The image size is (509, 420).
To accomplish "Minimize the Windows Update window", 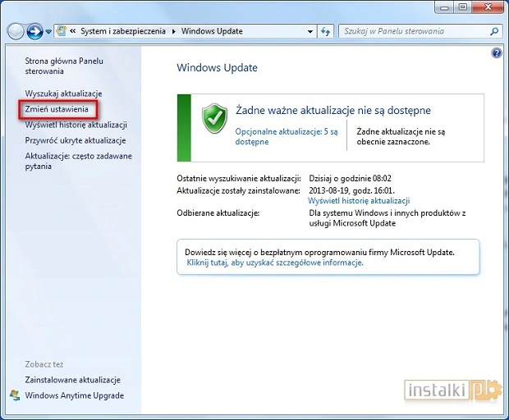I will [x=444, y=7].
